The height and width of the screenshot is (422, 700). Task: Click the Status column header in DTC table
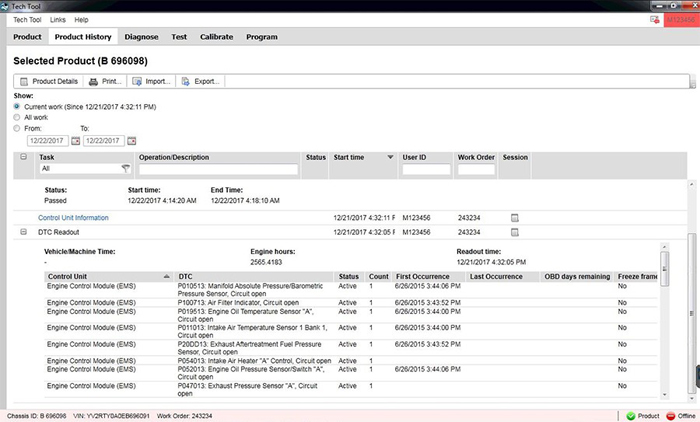(x=349, y=276)
